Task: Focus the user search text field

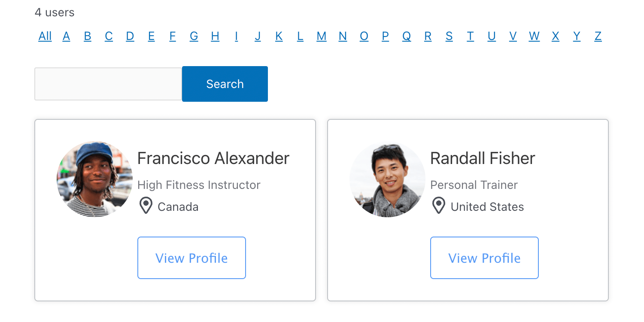Action: click(x=108, y=84)
